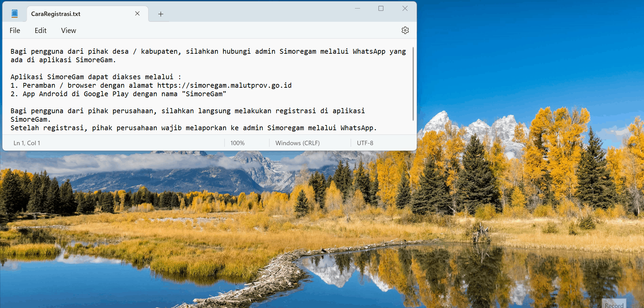Click the Notepad app icon in title bar
This screenshot has width=644, height=308.
15,14
